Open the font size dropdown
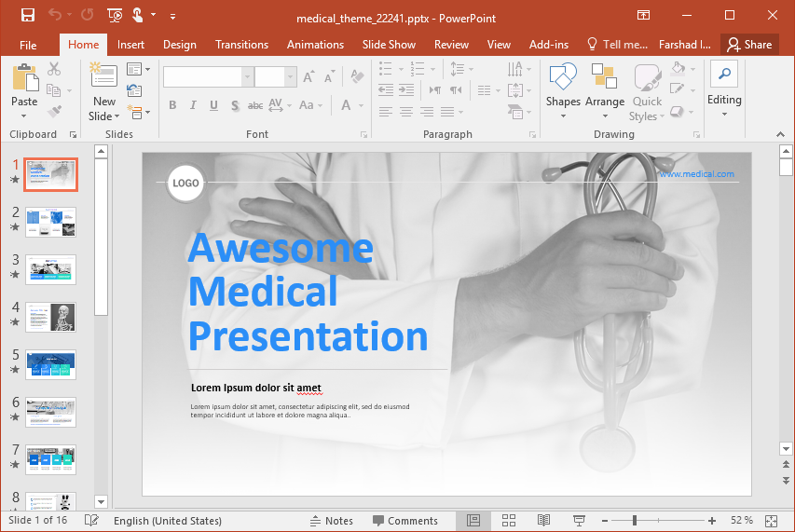795x532 pixels. (291, 77)
